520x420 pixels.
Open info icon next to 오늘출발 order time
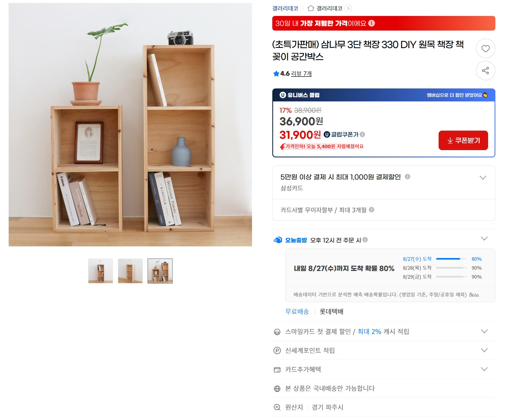[365, 240]
